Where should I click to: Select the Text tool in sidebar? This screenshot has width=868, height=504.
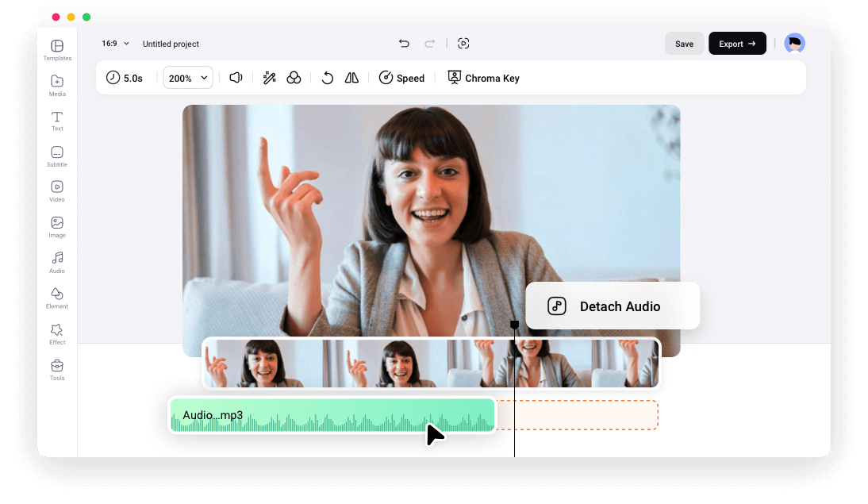coord(57,121)
